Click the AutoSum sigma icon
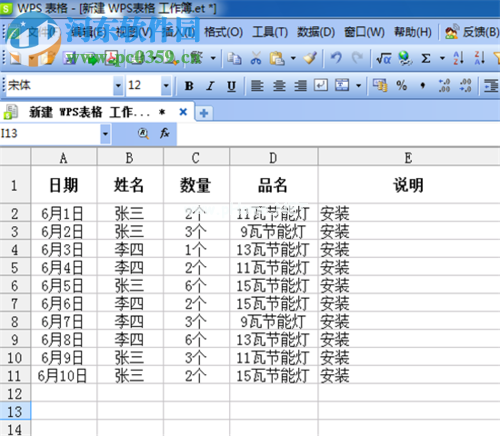 (426, 58)
